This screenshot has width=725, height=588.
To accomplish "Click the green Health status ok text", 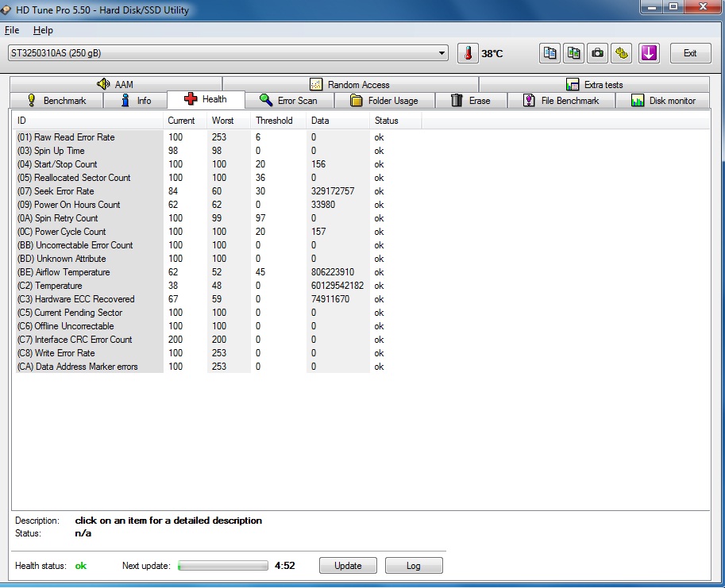I will pos(81,566).
